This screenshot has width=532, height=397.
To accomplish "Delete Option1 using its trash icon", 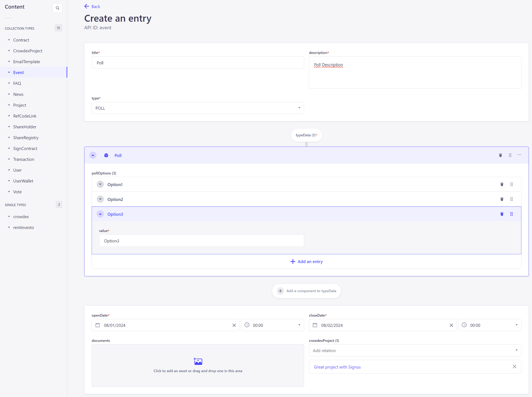I will [x=502, y=184].
